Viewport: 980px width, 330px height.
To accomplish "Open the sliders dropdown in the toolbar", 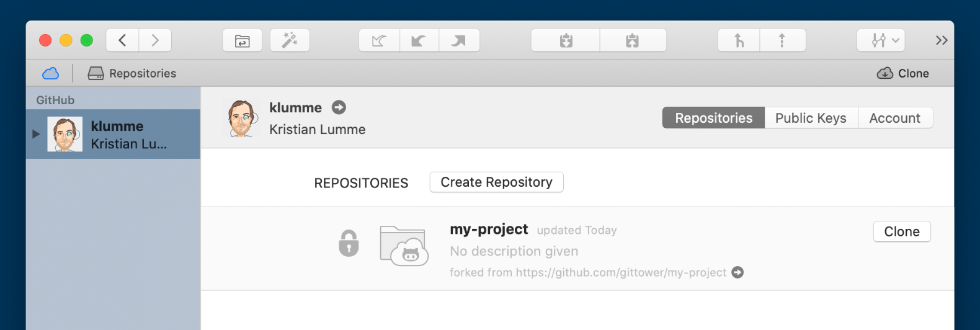I will coord(881,41).
